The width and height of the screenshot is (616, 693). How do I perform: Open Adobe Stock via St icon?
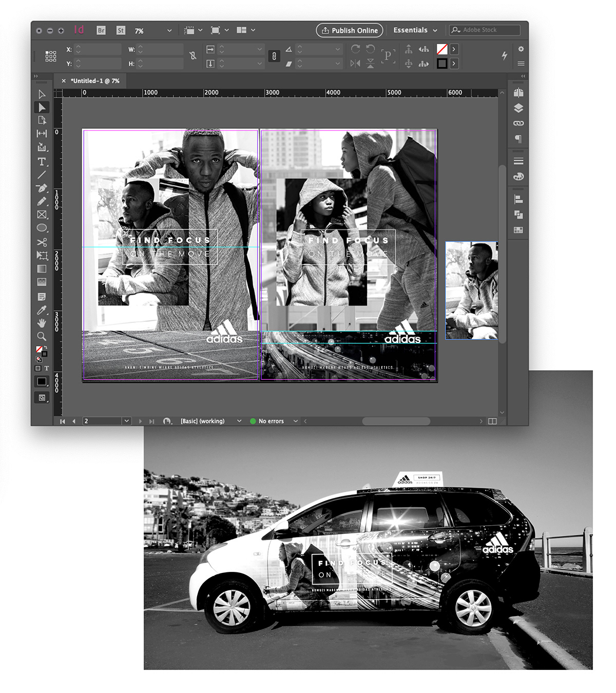121,30
